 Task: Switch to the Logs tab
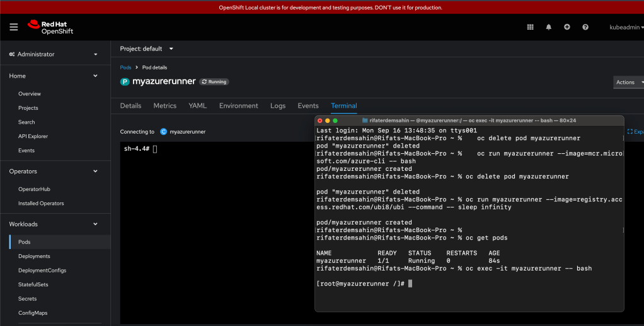(x=278, y=106)
